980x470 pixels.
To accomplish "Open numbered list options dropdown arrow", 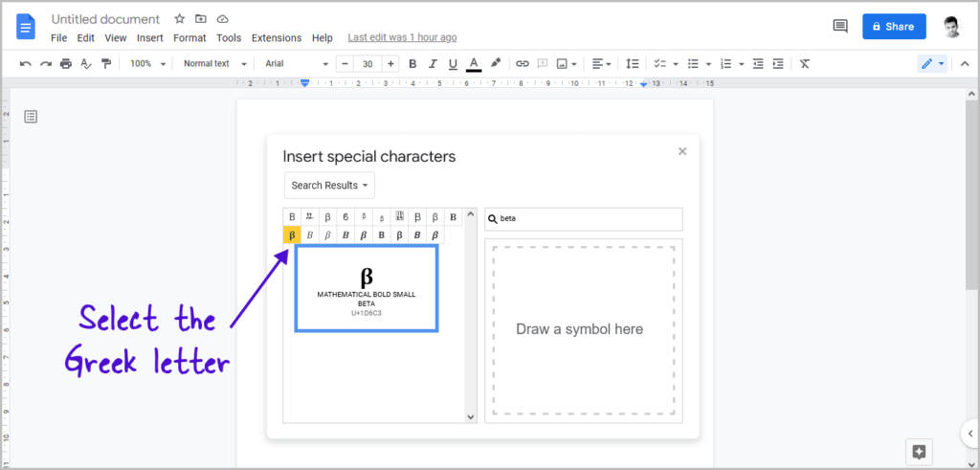I will pos(742,64).
